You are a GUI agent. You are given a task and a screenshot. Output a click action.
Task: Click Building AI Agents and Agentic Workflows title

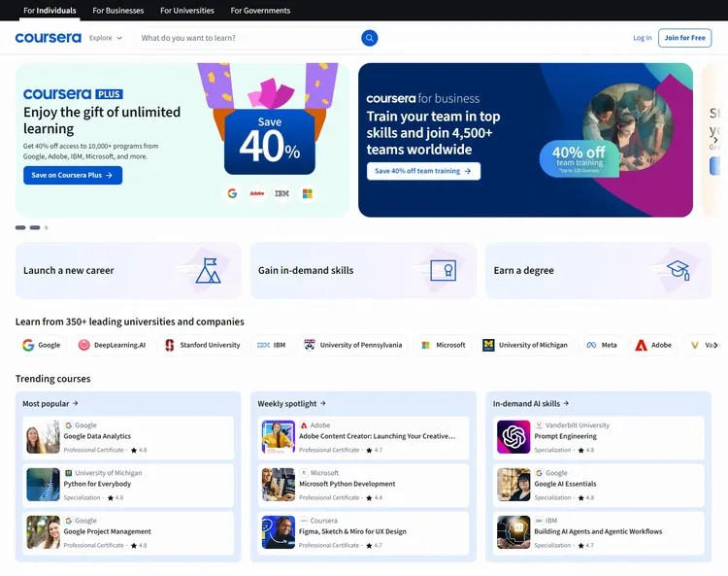tap(598, 531)
